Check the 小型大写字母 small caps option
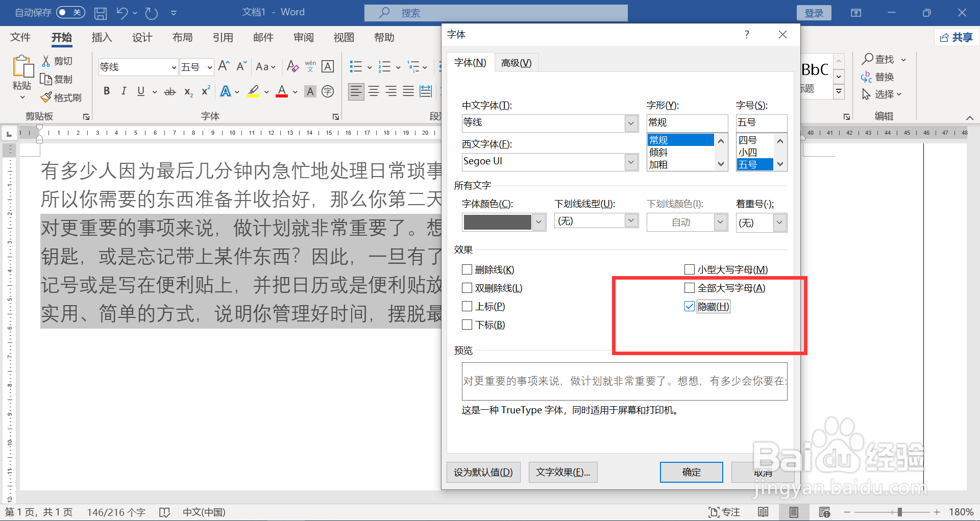The width and height of the screenshot is (980, 521). [690, 269]
